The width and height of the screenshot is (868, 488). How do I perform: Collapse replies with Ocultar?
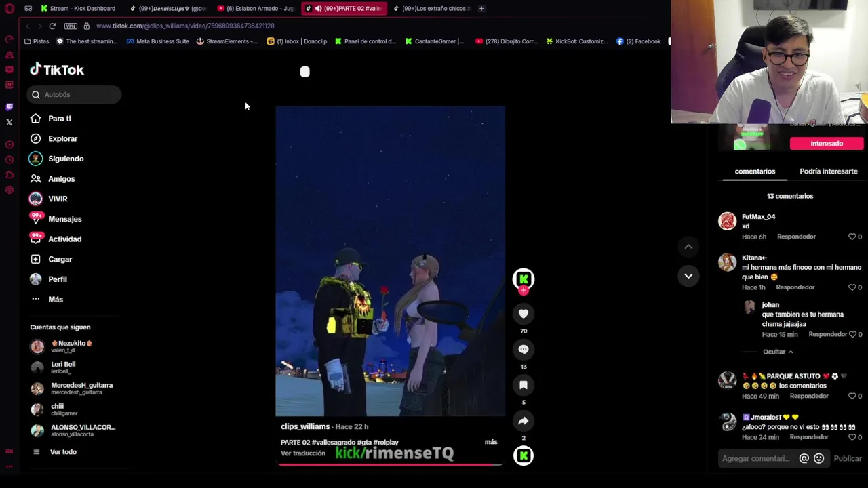point(778,352)
